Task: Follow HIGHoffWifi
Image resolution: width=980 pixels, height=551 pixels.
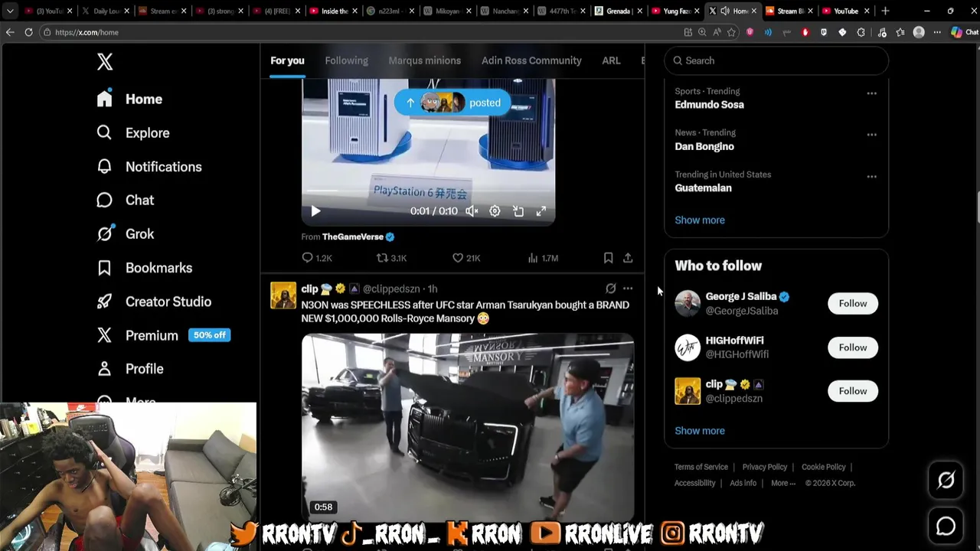Action: pyautogui.click(x=852, y=347)
